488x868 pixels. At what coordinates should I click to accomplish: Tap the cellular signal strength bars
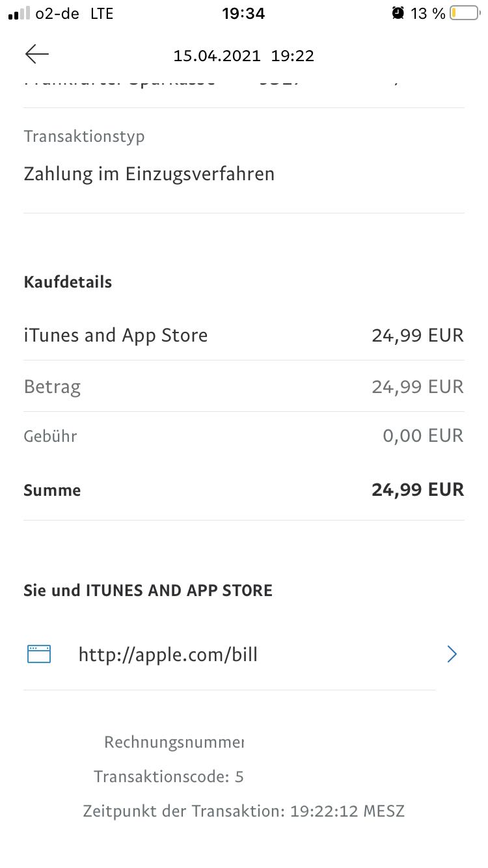point(19,13)
